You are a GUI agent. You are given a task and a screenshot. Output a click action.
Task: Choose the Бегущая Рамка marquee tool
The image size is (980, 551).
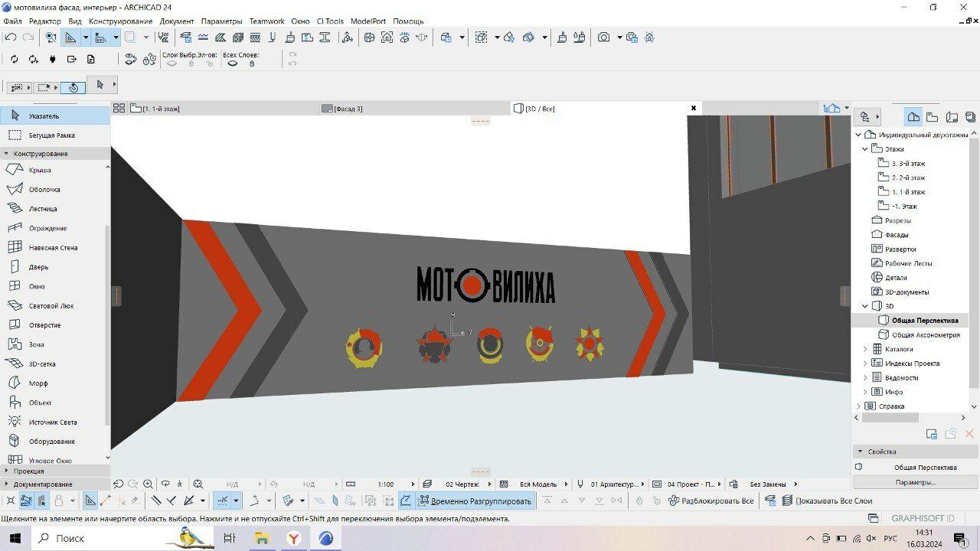[x=54, y=135]
